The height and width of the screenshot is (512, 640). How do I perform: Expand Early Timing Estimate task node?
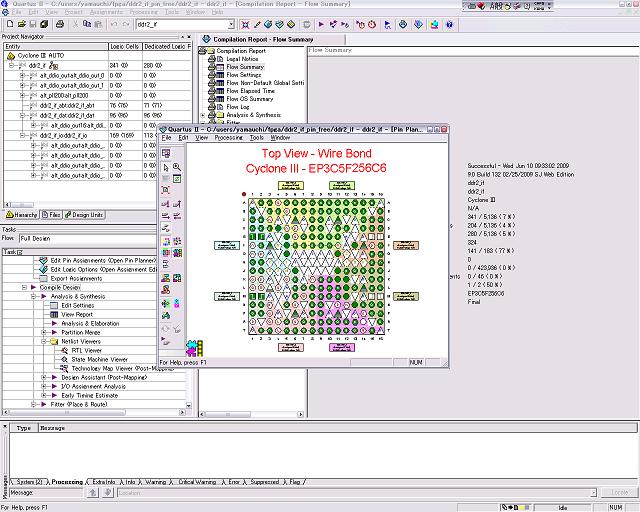coord(44,395)
